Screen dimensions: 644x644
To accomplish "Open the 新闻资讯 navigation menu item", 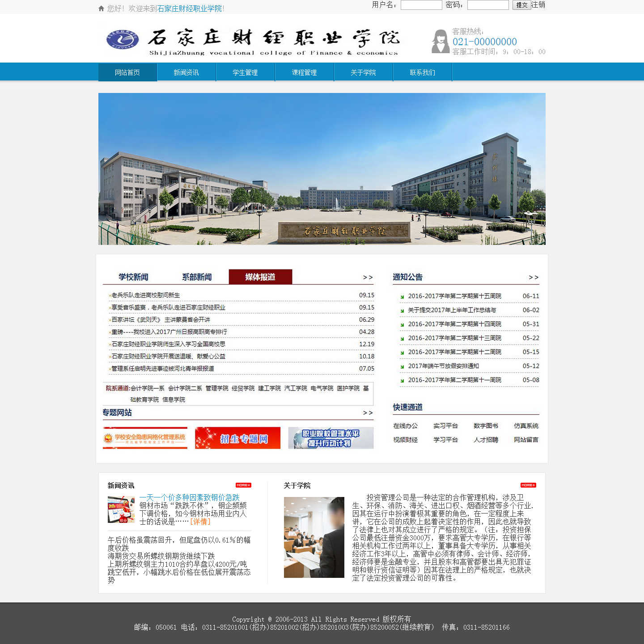I will pyautogui.click(x=186, y=72).
